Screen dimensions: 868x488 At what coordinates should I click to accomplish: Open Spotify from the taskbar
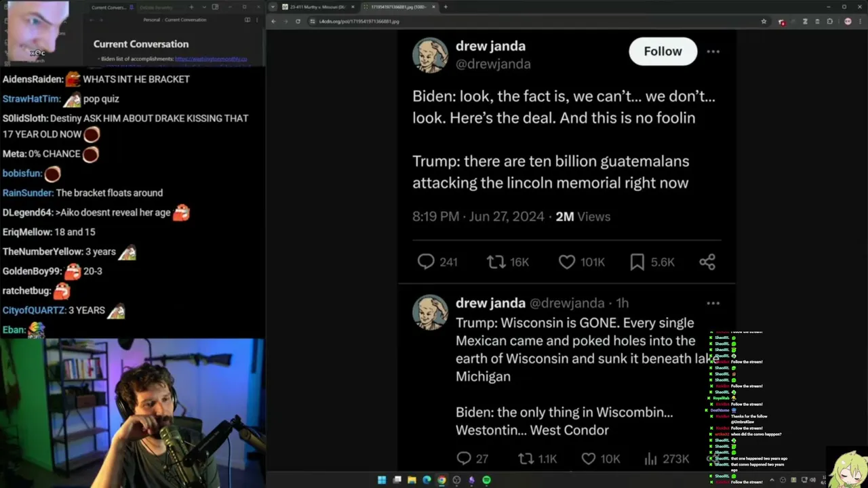[x=486, y=480]
